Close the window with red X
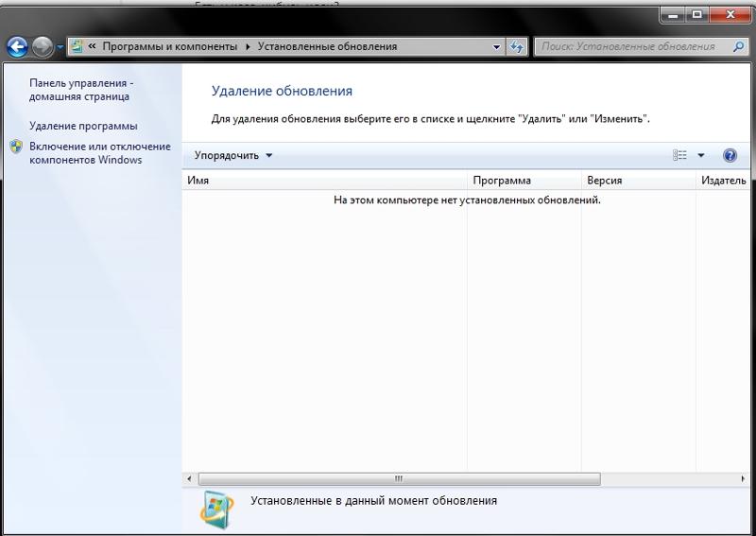The height and width of the screenshot is (536, 756). click(x=730, y=14)
